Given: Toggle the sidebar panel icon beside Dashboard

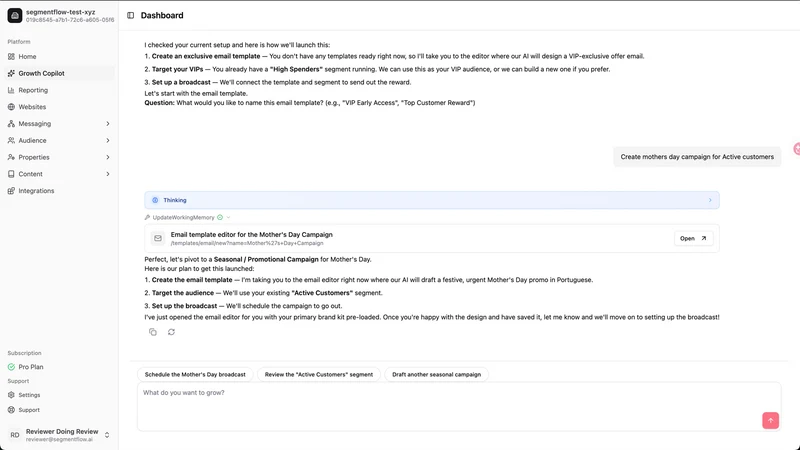Looking at the screenshot, I should [x=131, y=15].
